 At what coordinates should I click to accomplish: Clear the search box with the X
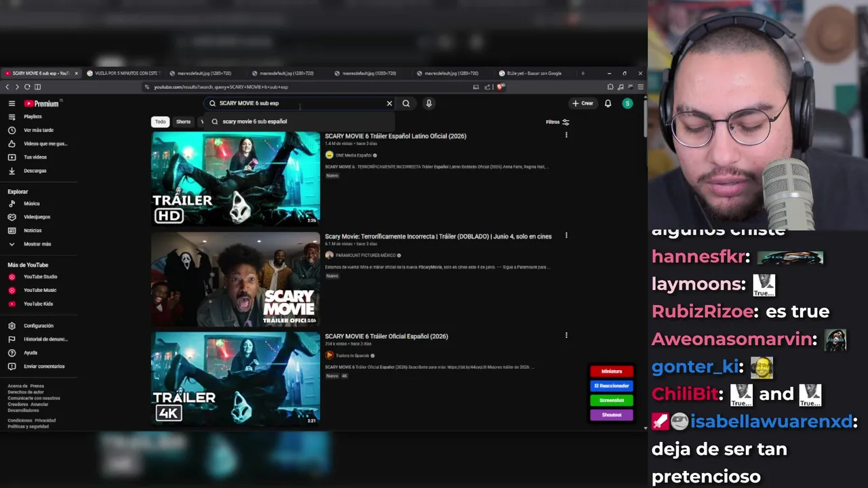tap(389, 104)
